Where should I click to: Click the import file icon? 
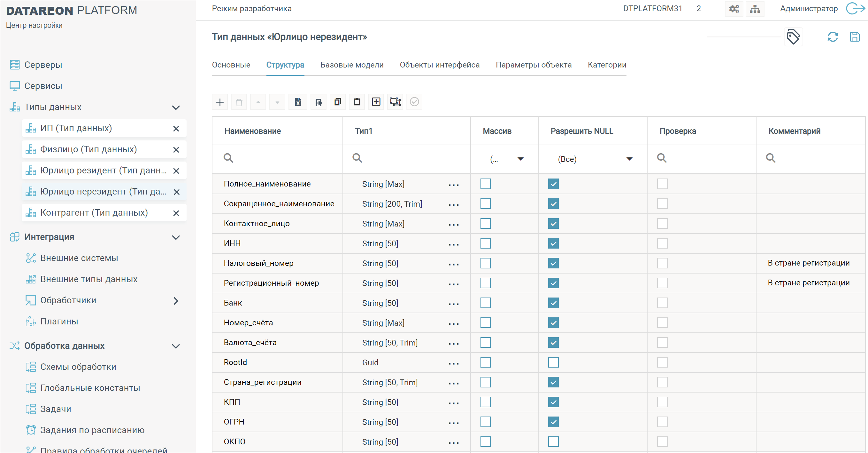click(318, 102)
